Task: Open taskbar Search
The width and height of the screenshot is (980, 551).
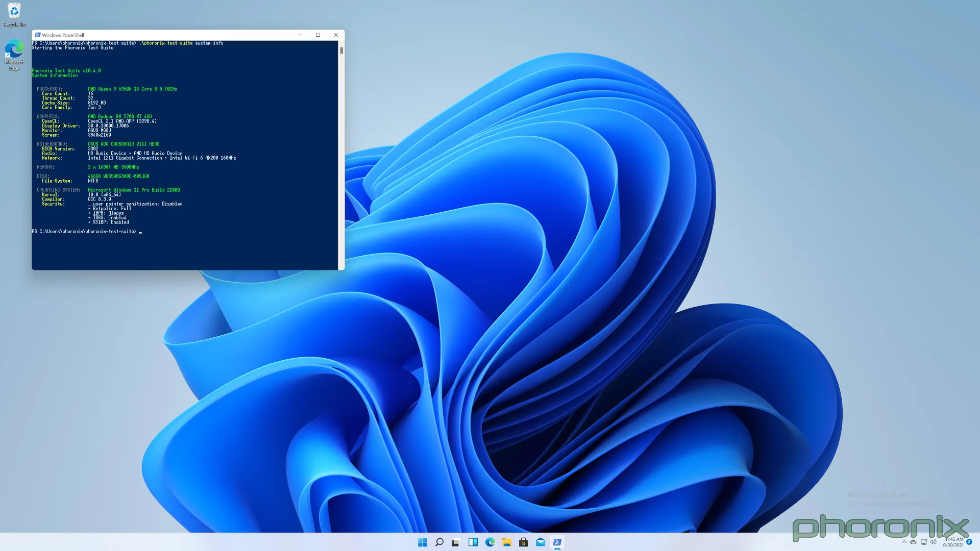Action: [x=439, y=542]
